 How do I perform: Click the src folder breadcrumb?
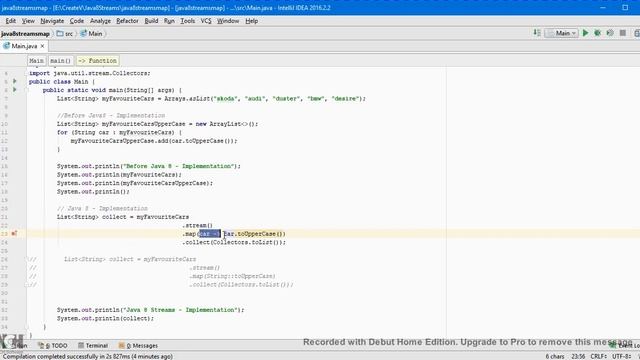65,33
